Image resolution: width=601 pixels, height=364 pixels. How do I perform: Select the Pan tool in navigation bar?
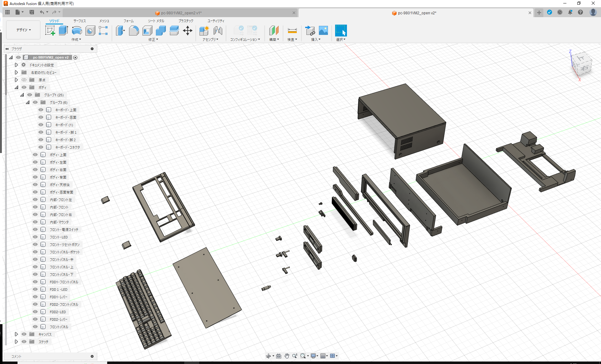click(286, 356)
